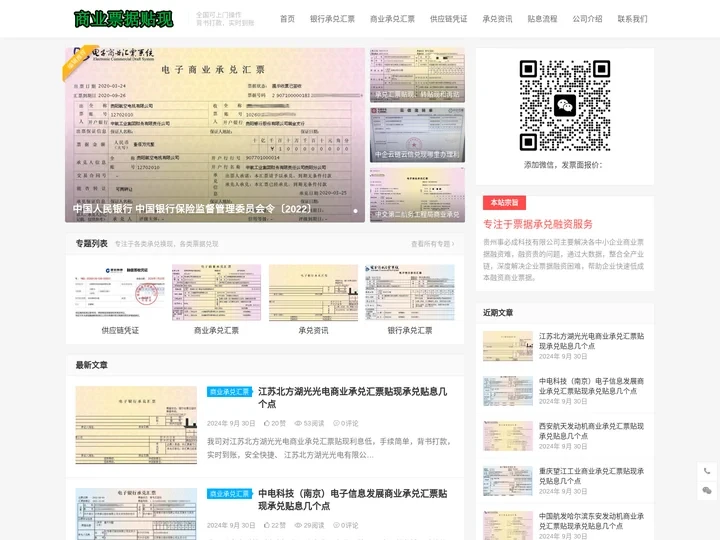
Task: Open the 承兑汇票贴现 side banner thumbnail
Action: coord(417,75)
